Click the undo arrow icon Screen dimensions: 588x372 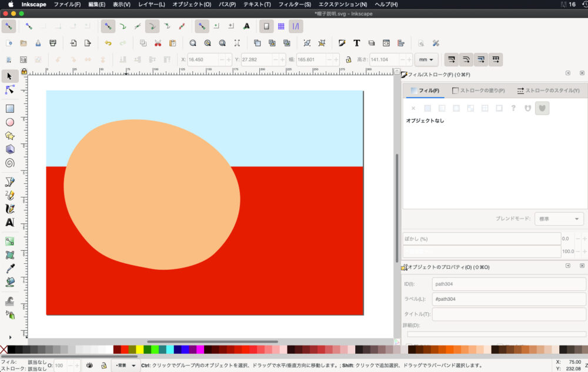point(108,43)
